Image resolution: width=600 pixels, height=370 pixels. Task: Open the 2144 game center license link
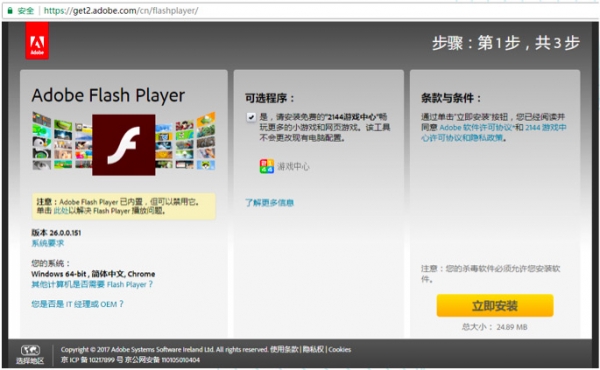494,132
